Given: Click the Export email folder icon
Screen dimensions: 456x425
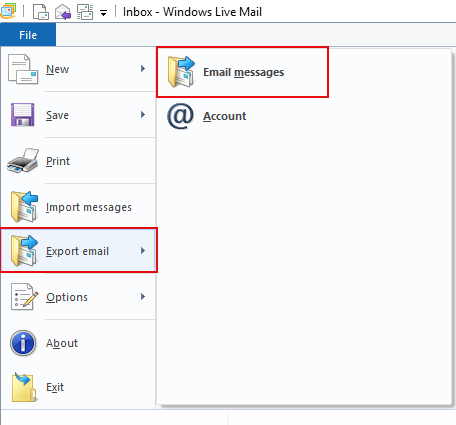Looking at the screenshot, I should 24,251.
